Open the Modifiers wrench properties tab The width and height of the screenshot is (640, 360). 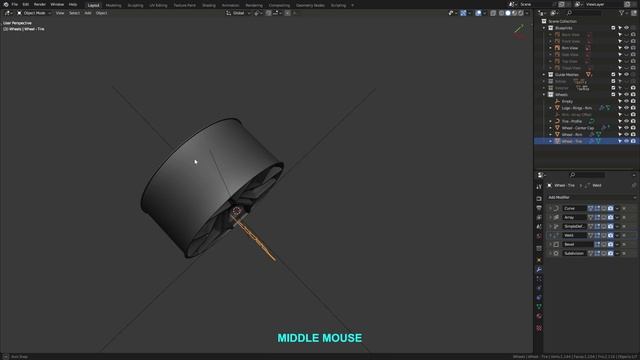pyautogui.click(x=539, y=269)
